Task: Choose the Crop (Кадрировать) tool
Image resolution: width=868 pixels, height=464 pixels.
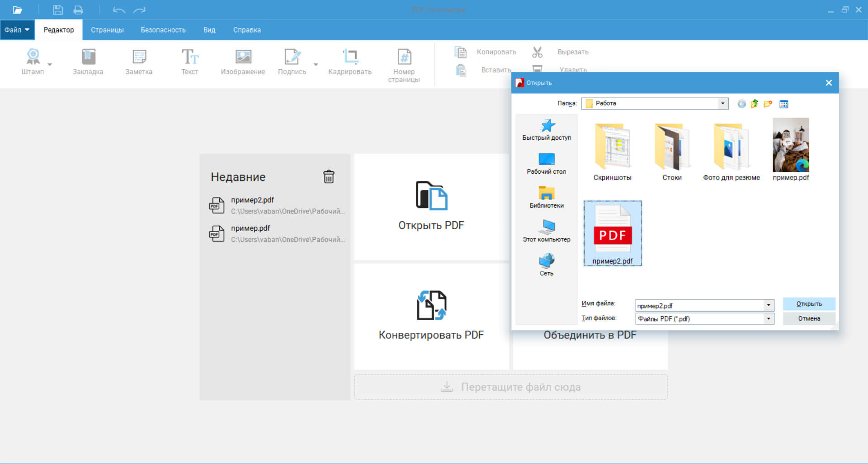Action: (x=350, y=57)
